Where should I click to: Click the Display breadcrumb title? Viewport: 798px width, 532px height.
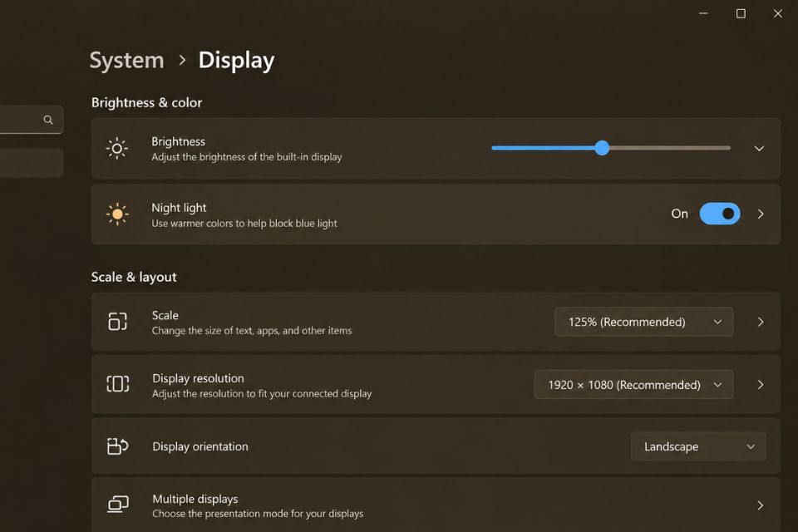click(x=236, y=61)
